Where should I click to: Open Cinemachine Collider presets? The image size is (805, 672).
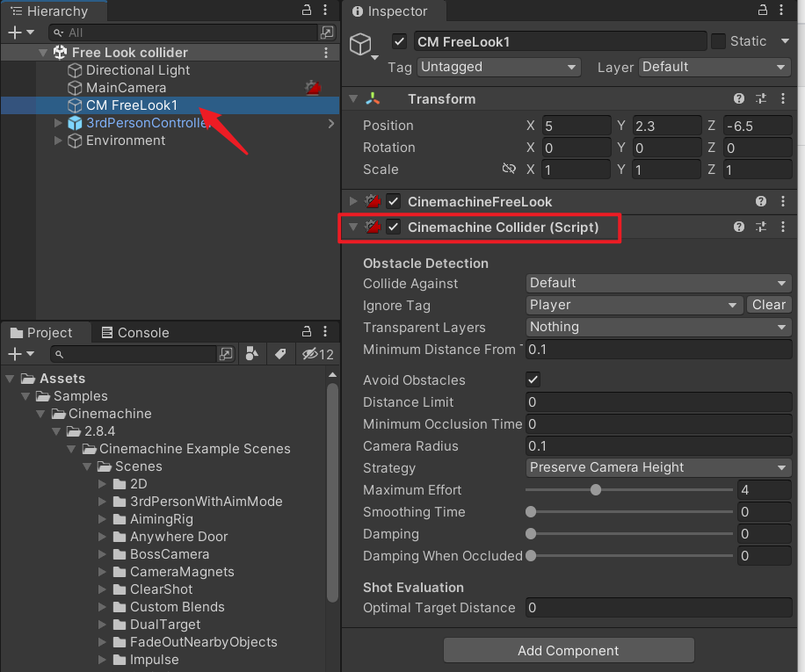tap(761, 227)
